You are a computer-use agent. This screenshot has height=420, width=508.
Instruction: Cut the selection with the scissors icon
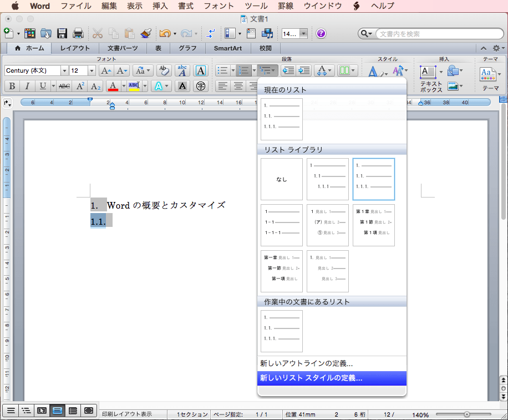pos(98,33)
